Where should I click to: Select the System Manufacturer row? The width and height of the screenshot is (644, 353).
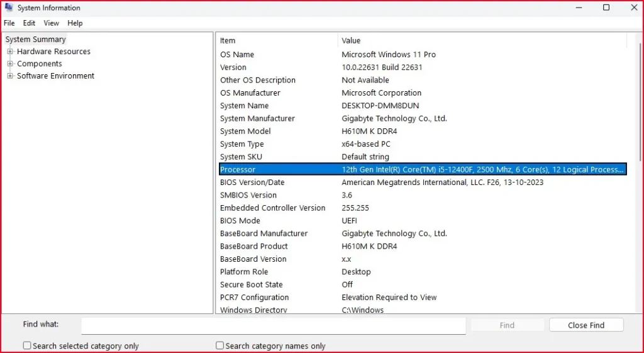coord(423,118)
